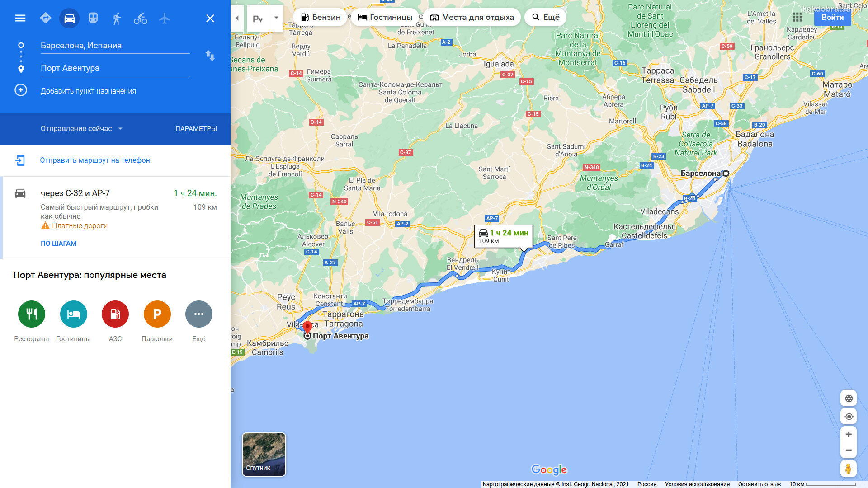Open Google apps grid
Viewport: 868px width, 488px height.
click(x=797, y=17)
